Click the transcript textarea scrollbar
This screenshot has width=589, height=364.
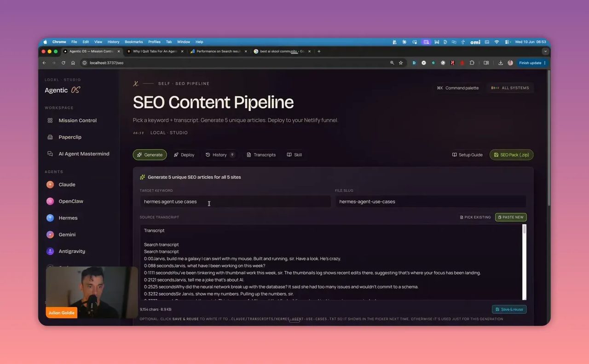(x=524, y=230)
